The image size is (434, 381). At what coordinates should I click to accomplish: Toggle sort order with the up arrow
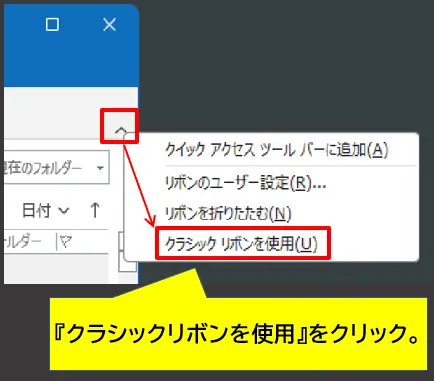pyautogui.click(x=95, y=210)
